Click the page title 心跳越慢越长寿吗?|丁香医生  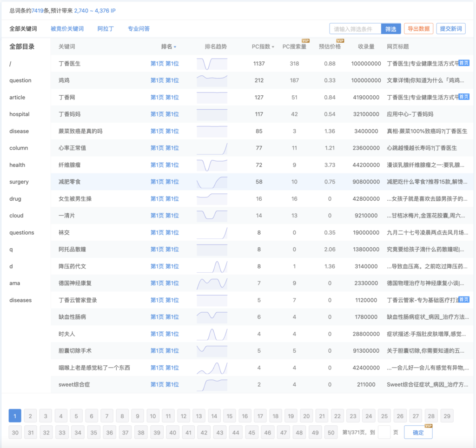coord(422,148)
